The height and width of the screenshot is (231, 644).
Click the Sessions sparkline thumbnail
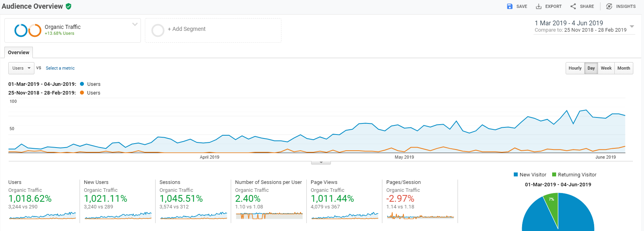point(194,216)
